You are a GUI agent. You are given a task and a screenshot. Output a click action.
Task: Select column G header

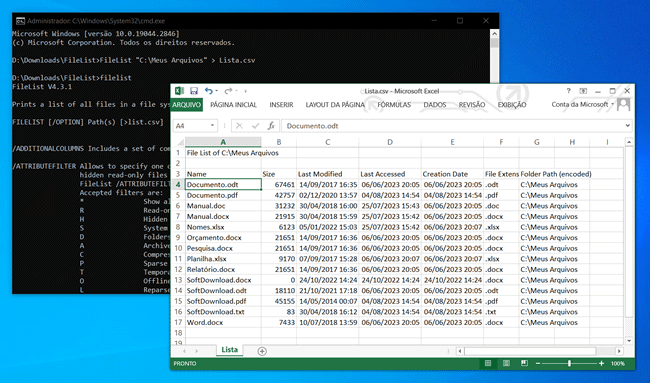click(x=536, y=142)
